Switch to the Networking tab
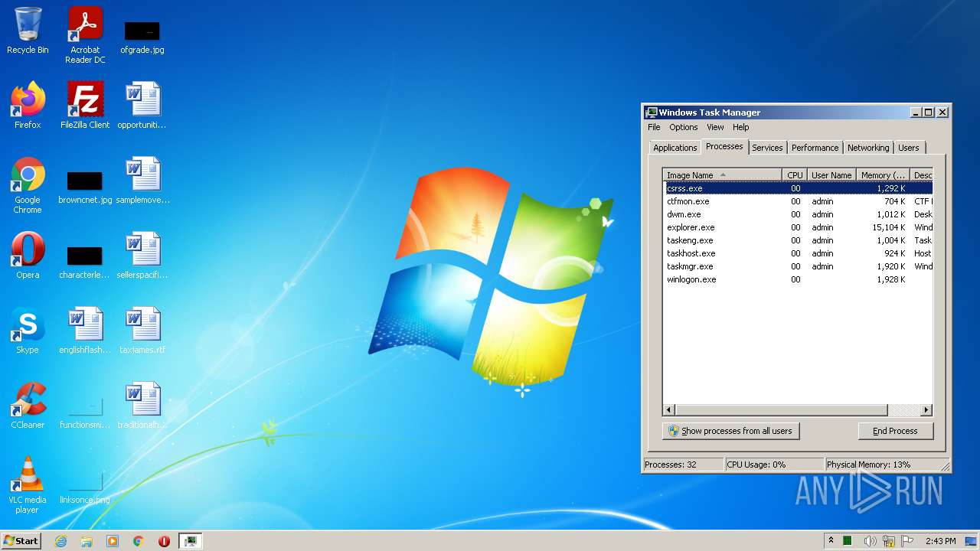The width and height of the screenshot is (980, 551). click(868, 148)
